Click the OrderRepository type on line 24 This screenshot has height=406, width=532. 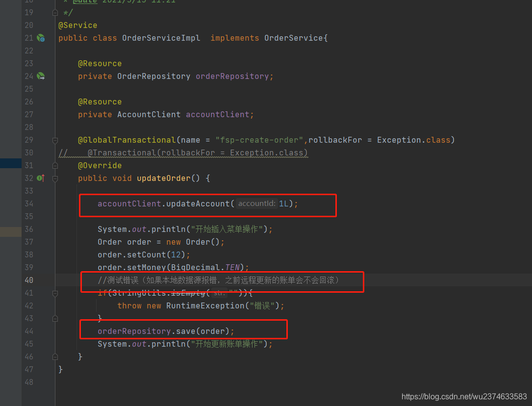(x=153, y=76)
